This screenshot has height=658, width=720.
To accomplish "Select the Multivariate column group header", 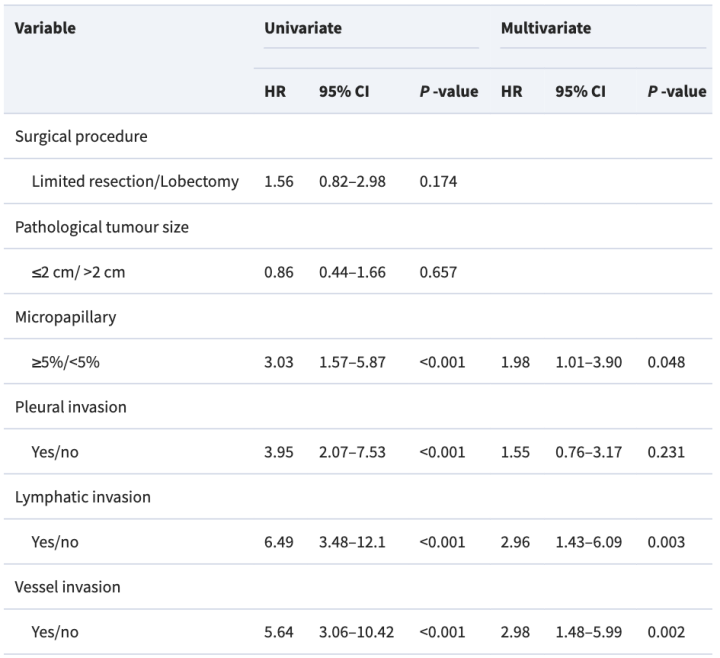I will coord(545,28).
